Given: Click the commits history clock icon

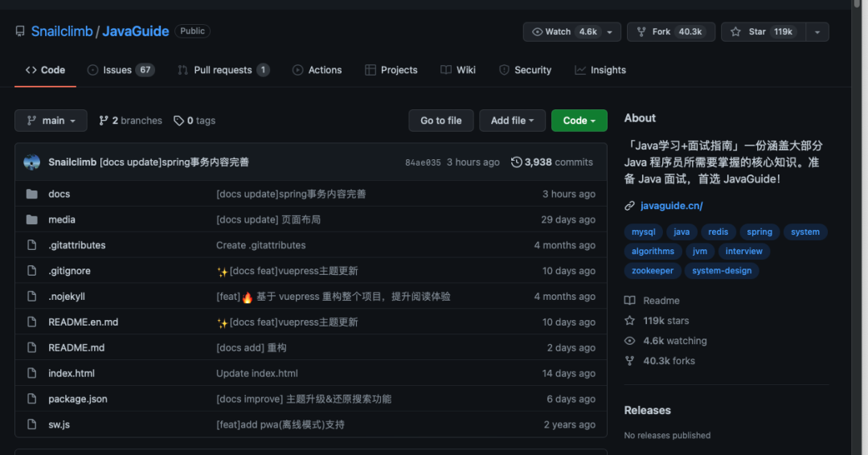Looking at the screenshot, I should tap(516, 162).
